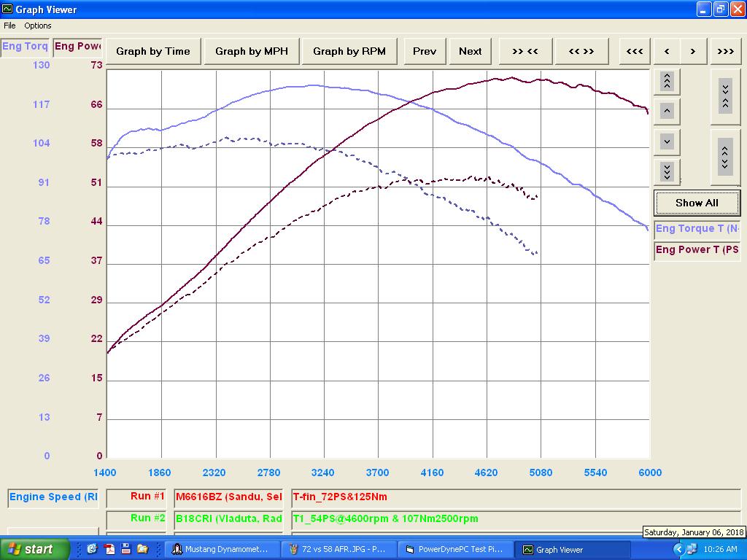747x560 pixels.
Task: Click the triple down-chevron scale button
Action: click(x=667, y=171)
